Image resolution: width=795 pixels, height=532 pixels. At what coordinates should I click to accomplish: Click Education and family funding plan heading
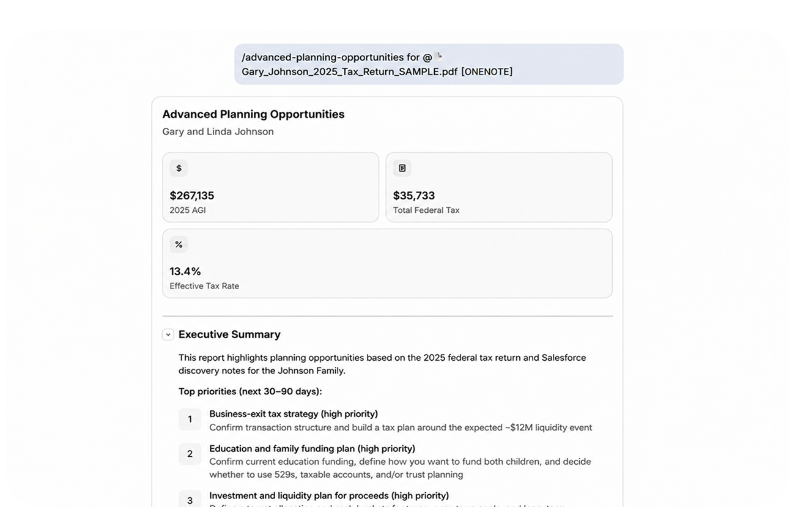click(x=312, y=448)
